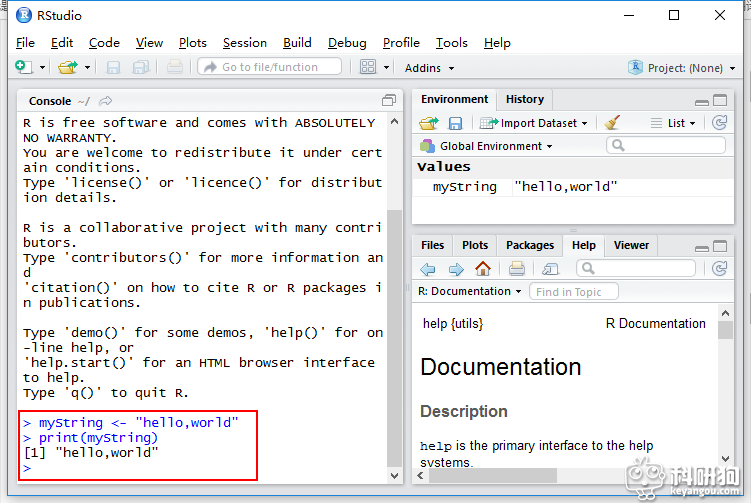Click the Load workspace icon in Environment
Viewport: 751px width, 503px height.
coord(429,123)
